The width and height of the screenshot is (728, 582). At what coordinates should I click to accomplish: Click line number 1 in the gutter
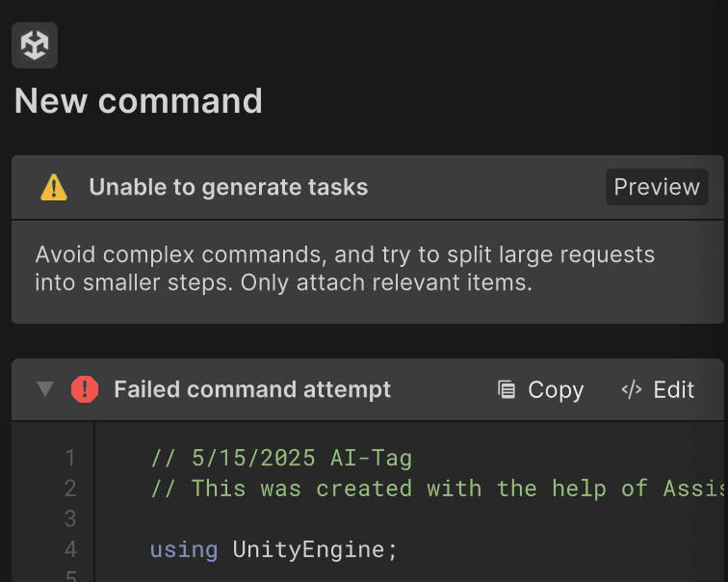[69, 458]
